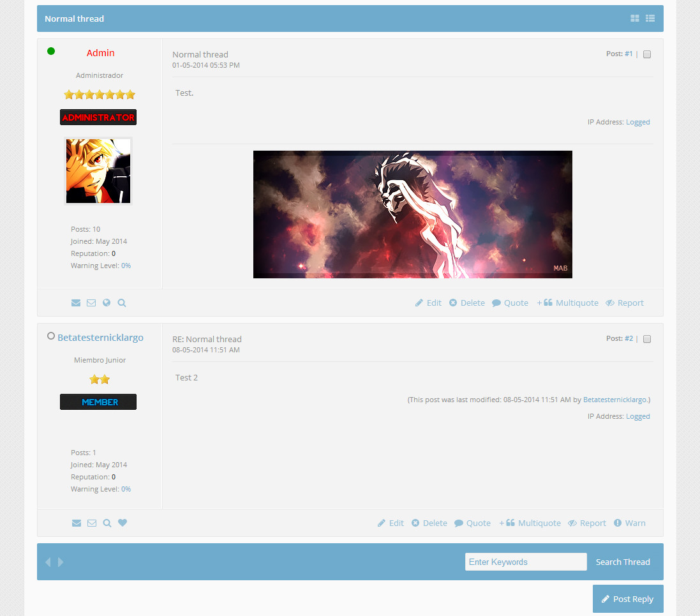
Task: Click the 'Miembro Junior' user title
Action: tap(100, 360)
